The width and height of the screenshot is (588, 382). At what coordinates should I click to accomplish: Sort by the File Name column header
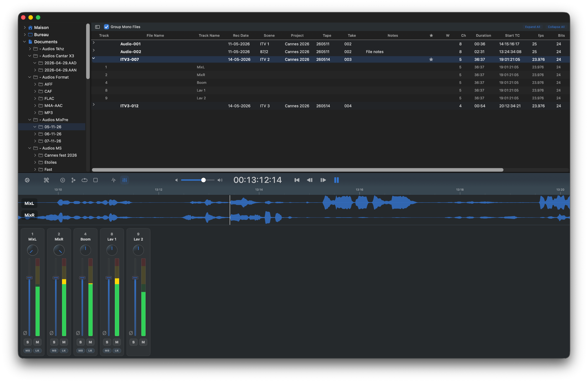coord(155,36)
